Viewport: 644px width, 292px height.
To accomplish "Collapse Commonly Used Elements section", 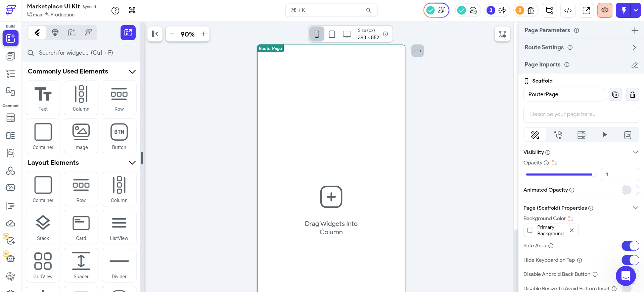I will pyautogui.click(x=132, y=71).
